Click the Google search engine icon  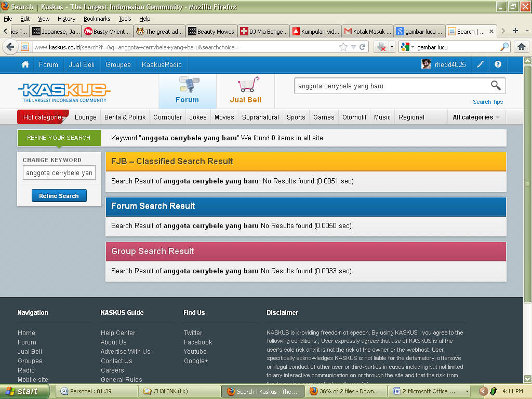click(x=405, y=47)
